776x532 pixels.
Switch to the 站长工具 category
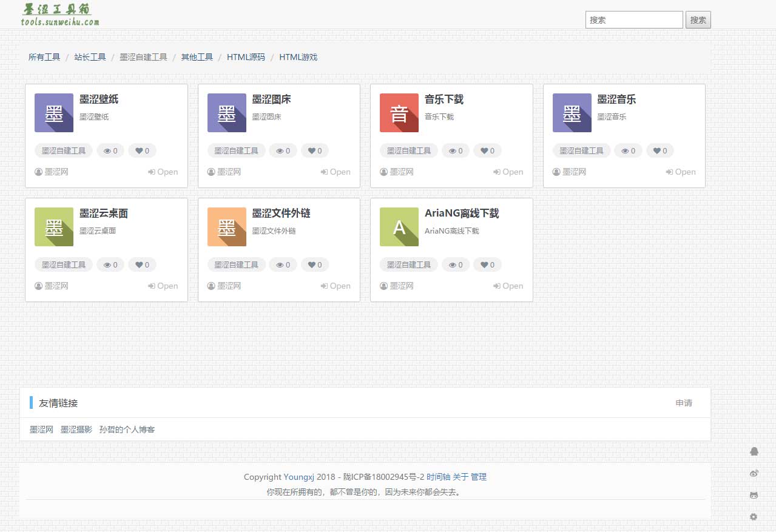pyautogui.click(x=90, y=57)
